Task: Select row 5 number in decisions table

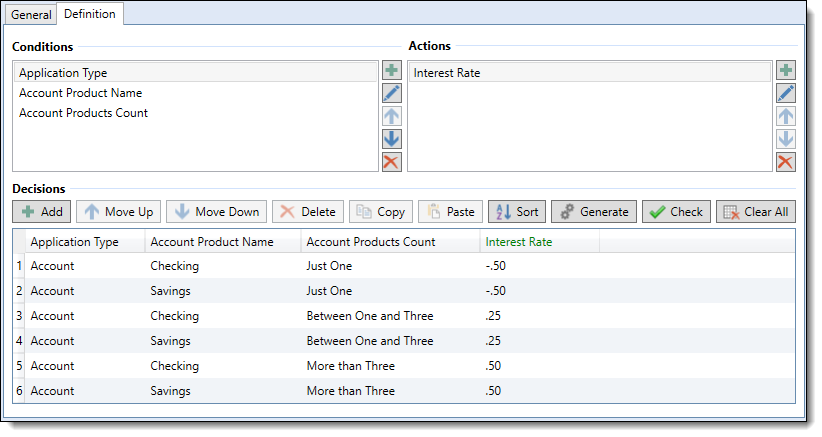Action: pyautogui.click(x=19, y=366)
